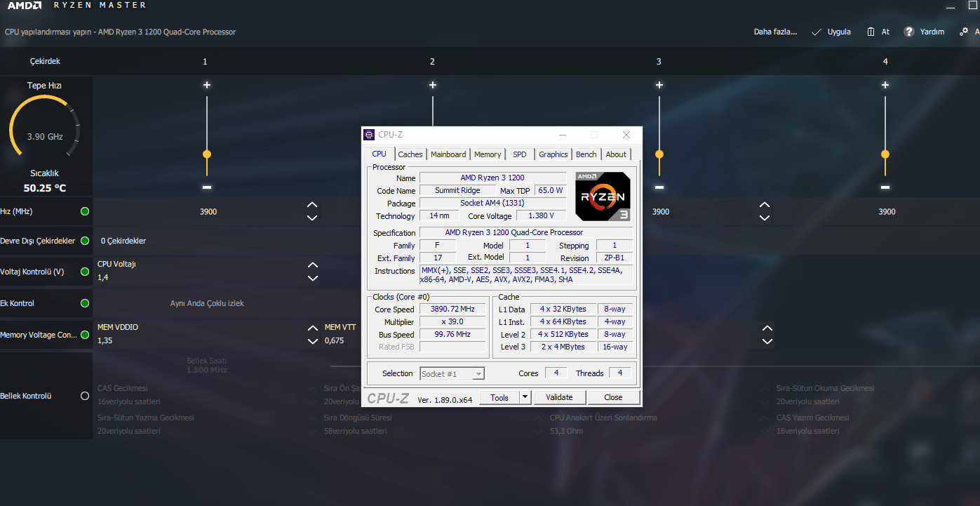Click the Core Voltage value 1.380 V
980x506 pixels.
[541, 216]
